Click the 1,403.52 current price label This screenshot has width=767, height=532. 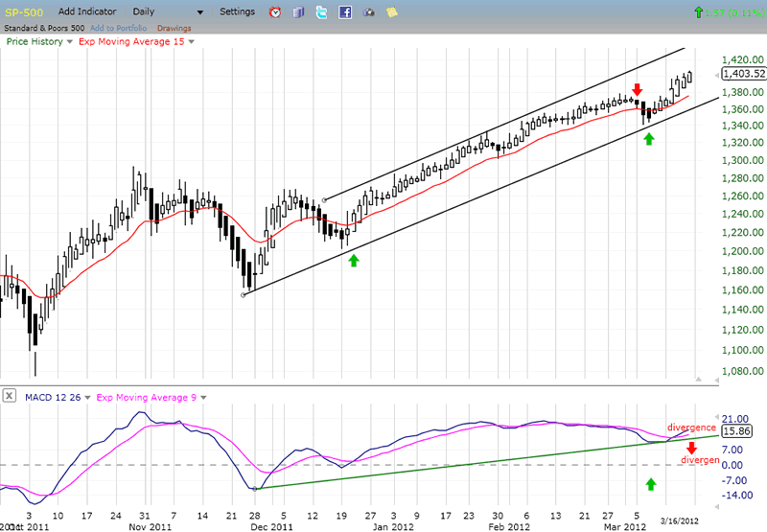point(743,73)
